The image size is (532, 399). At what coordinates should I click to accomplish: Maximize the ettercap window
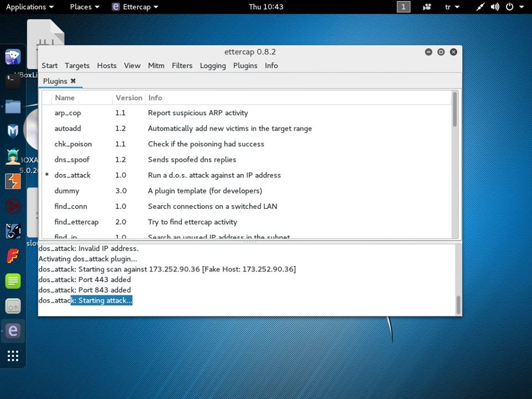coord(441,52)
